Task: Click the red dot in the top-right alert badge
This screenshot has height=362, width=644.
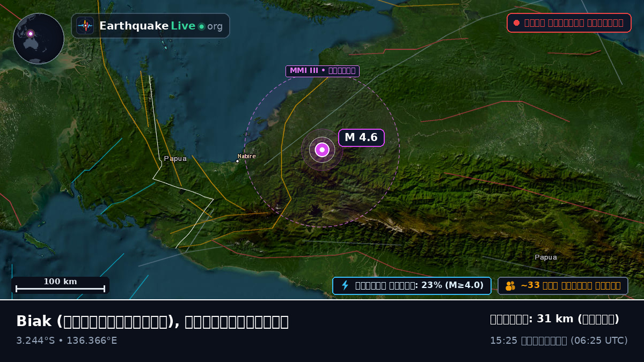Action: coord(516,23)
